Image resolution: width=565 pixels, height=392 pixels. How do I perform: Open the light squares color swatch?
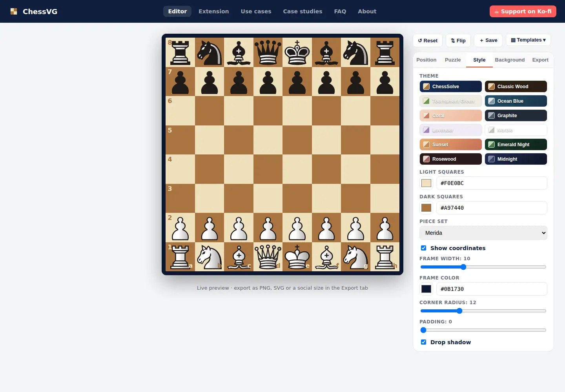coord(426,183)
